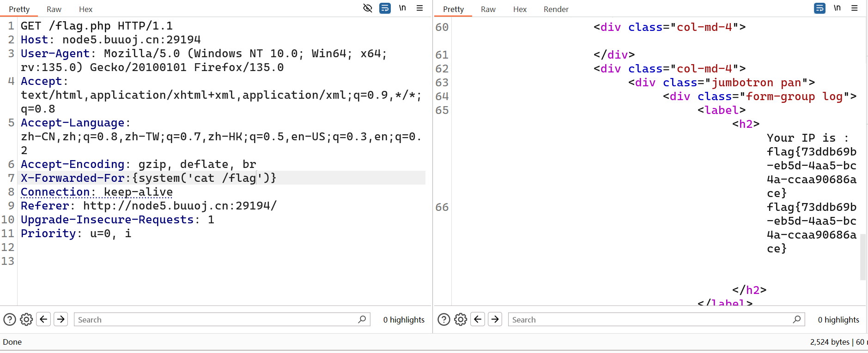
Task: Click the jumbotron pan div line
Action: (x=722, y=83)
